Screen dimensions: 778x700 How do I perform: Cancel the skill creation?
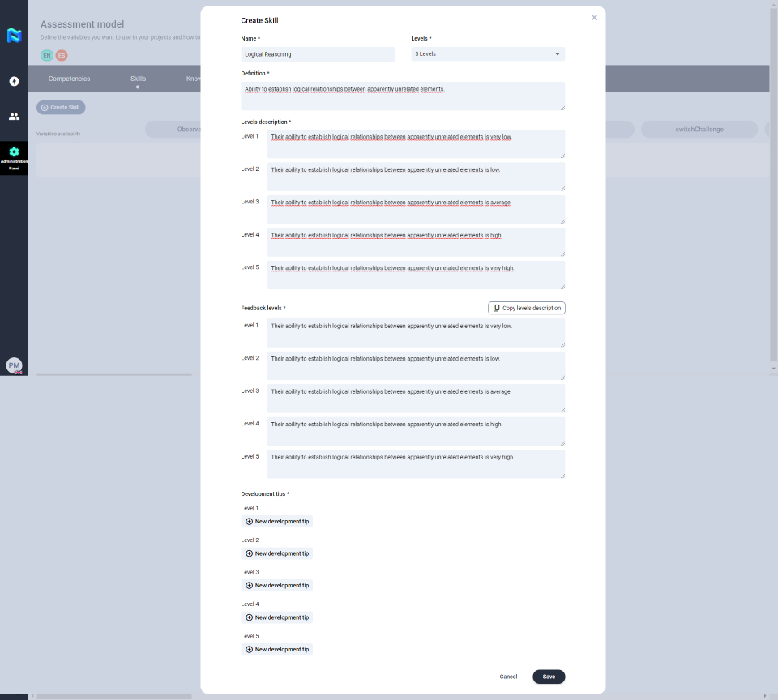click(x=508, y=677)
